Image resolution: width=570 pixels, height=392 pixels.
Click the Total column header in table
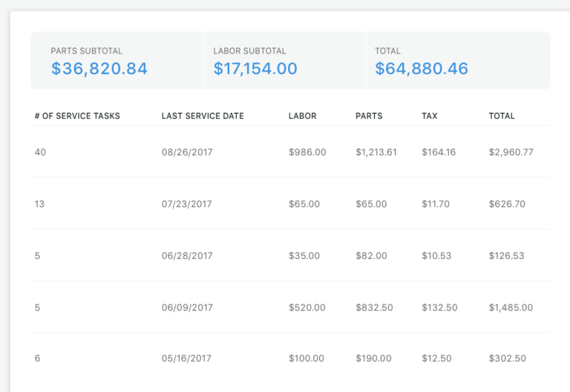point(502,116)
